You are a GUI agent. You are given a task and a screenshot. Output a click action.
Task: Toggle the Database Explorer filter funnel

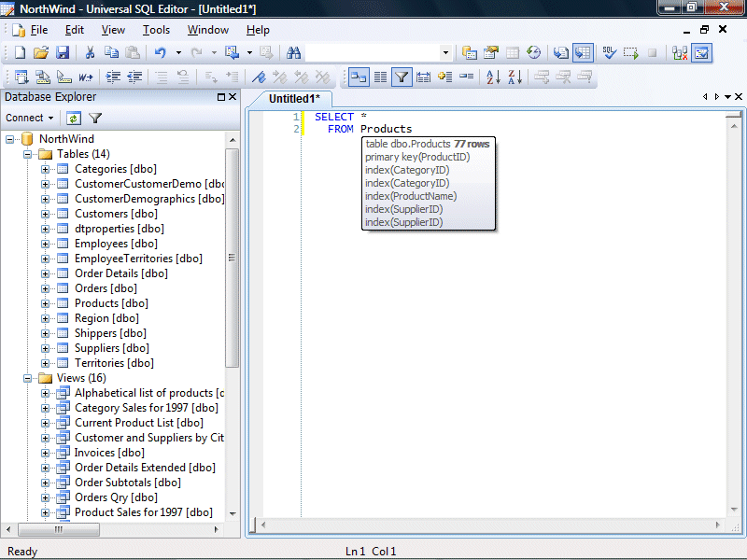click(95, 119)
